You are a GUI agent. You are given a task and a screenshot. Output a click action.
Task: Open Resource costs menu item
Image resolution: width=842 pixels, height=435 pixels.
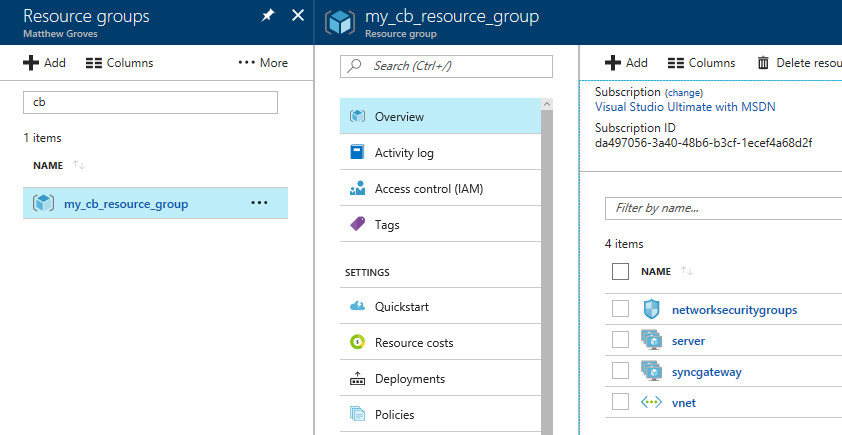click(440, 342)
